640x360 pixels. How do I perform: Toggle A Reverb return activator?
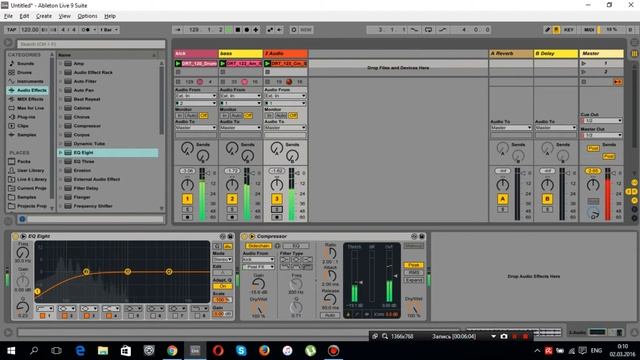(502, 199)
